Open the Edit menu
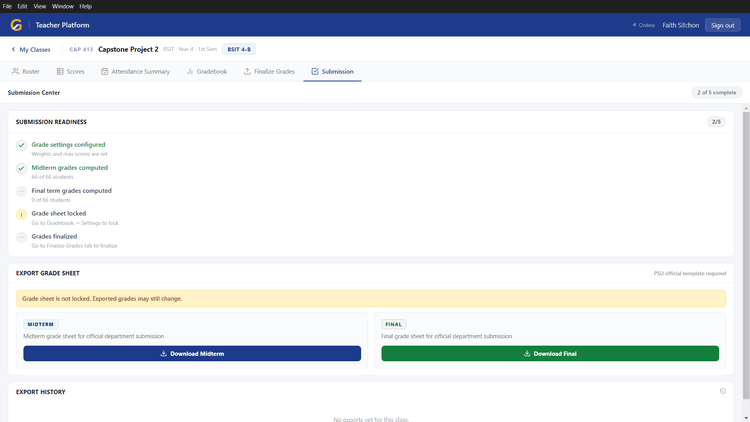This screenshot has height=422, width=750. tap(22, 6)
